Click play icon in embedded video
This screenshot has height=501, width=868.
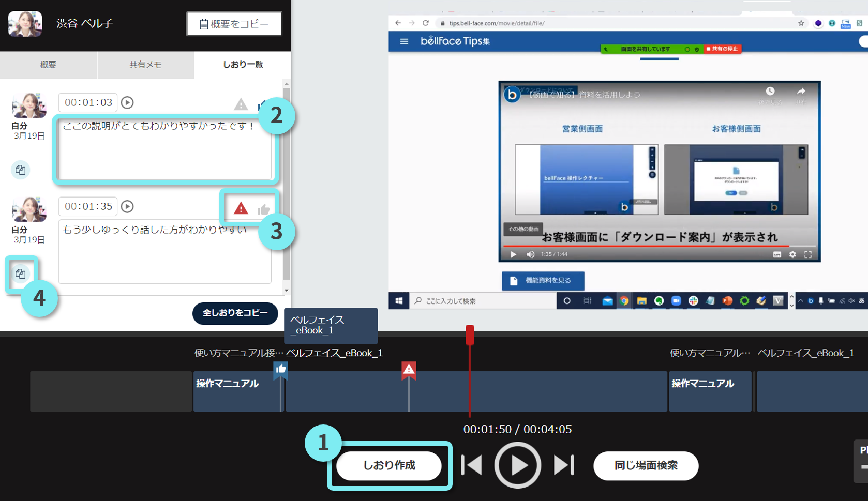tap(513, 254)
